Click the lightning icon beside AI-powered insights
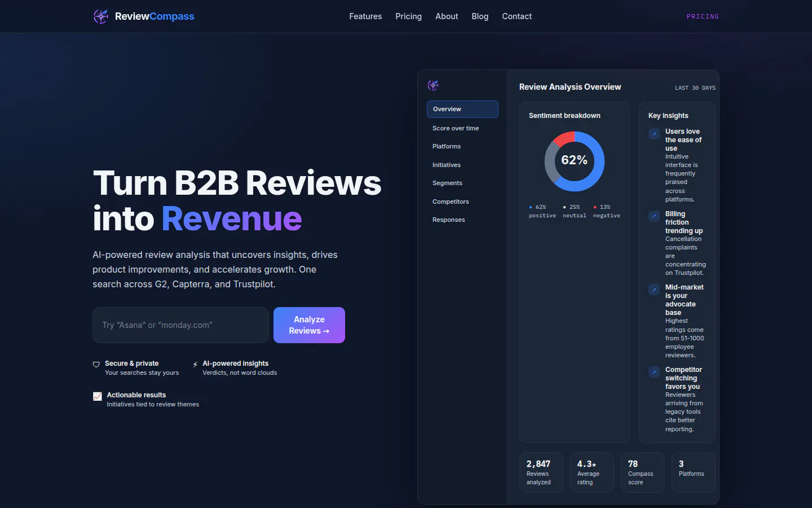812x508 pixels. point(195,365)
